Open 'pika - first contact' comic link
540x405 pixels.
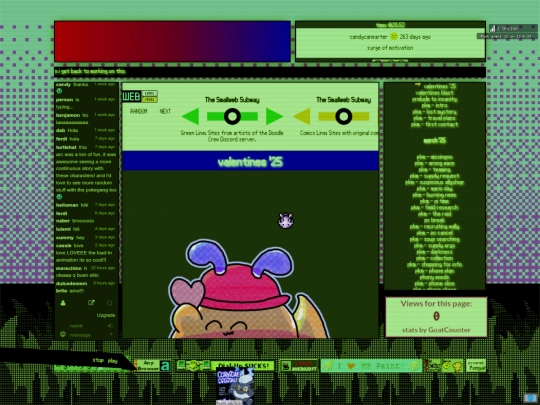click(x=435, y=124)
